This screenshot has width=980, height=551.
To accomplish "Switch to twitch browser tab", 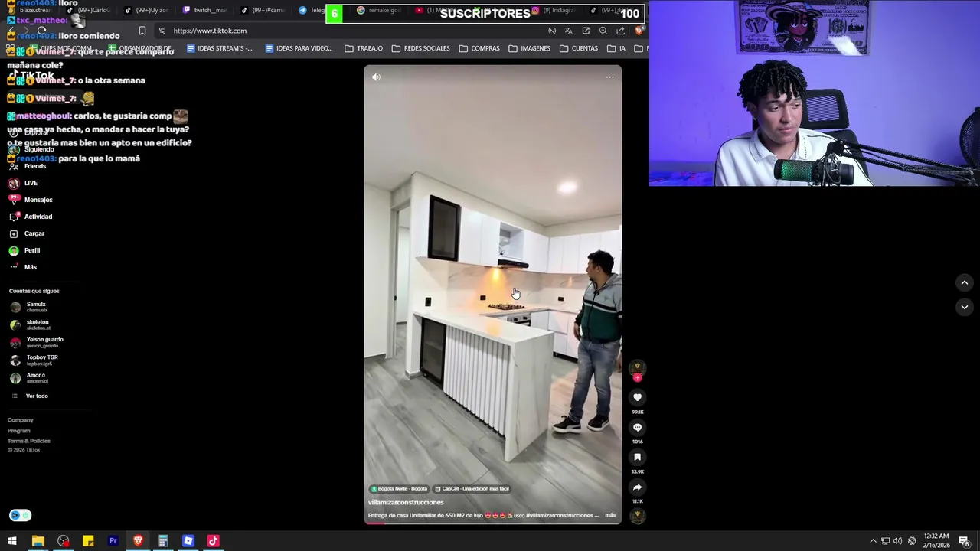I will point(204,10).
